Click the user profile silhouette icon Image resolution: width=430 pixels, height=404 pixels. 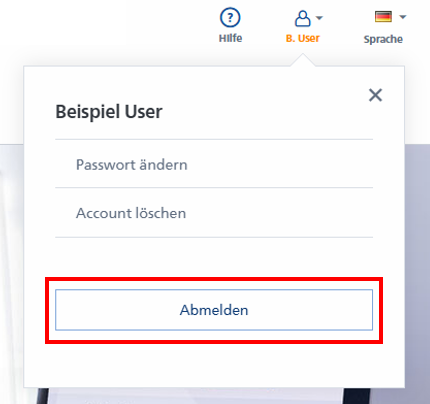302,18
